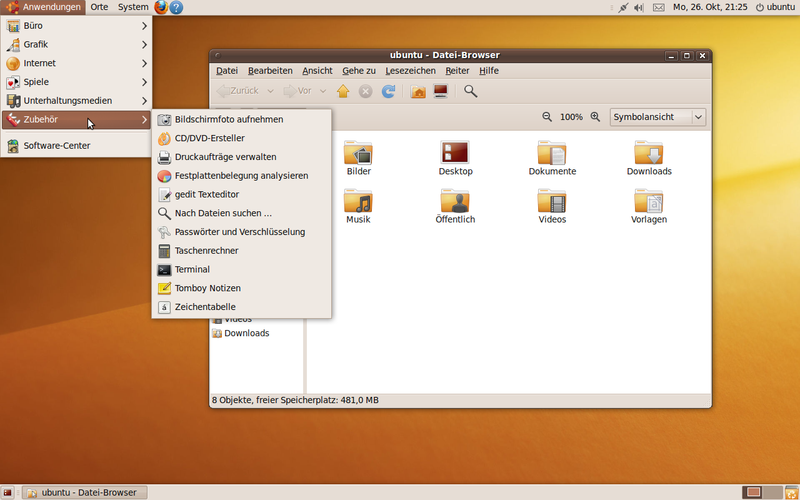The height and width of the screenshot is (500, 800).
Task: Open Bildschirmfoto aufnehmen from the Zubehör submenu
Action: pyautogui.click(x=241, y=119)
